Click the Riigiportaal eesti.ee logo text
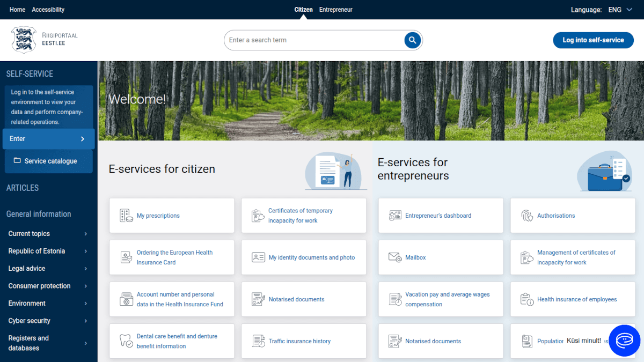The image size is (644, 362). click(60, 39)
